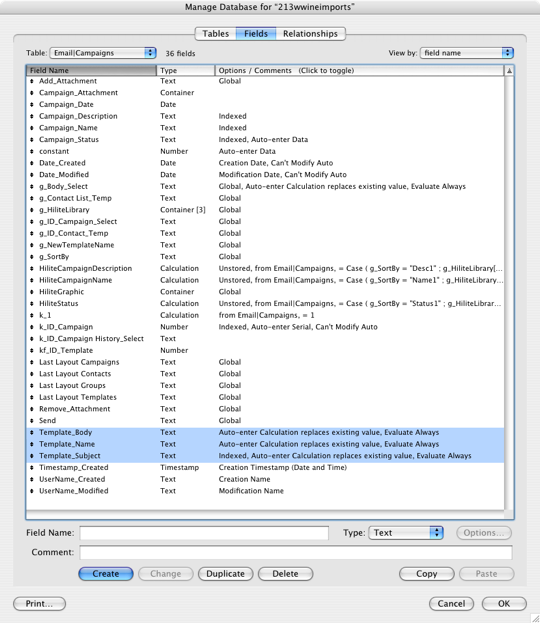Screen dimensions: 540x623
Task: Click the reorder handle for g_SortBy
Action: [x=32, y=257]
